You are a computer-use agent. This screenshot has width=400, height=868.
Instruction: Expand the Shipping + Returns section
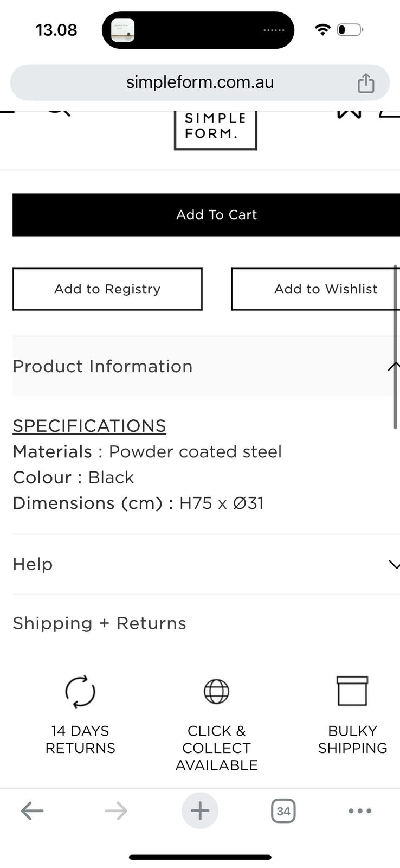click(100, 623)
